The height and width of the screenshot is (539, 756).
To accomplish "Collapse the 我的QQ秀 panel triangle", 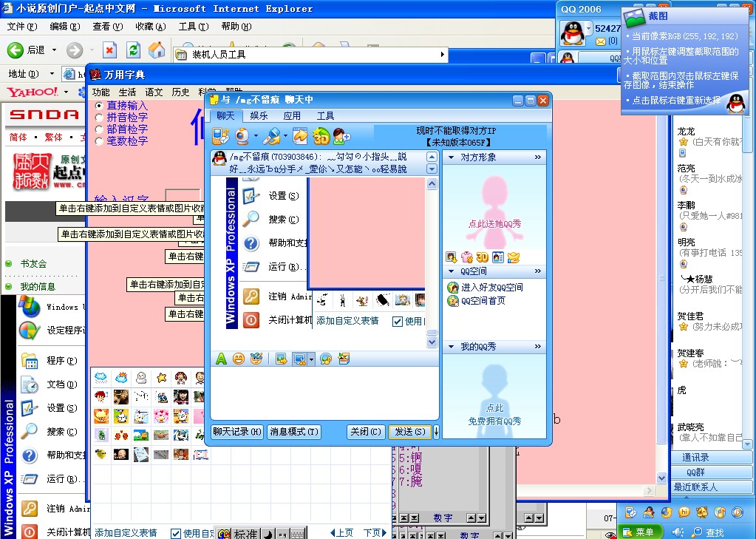I will pos(452,347).
